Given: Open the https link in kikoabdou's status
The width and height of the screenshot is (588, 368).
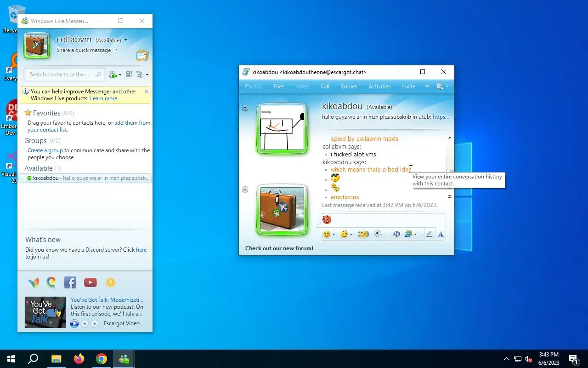Looking at the screenshot, I should [441, 117].
